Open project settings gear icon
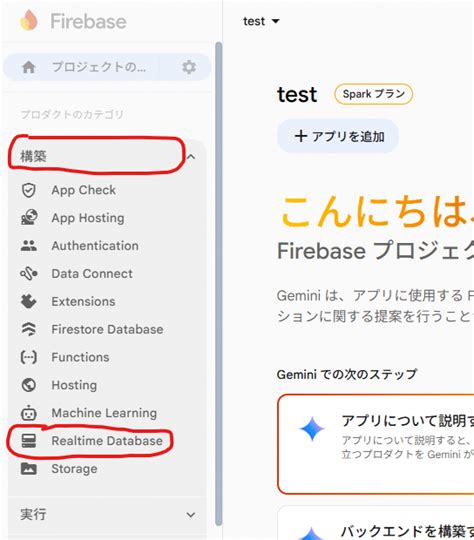The width and height of the screenshot is (474, 540). tap(189, 67)
